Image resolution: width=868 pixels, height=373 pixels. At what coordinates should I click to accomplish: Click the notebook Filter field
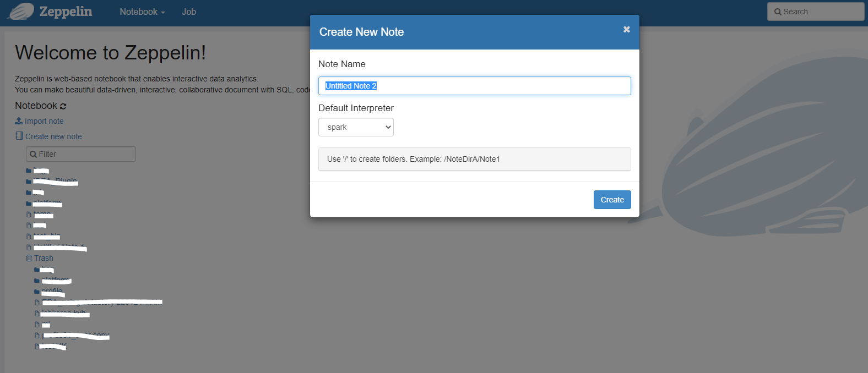pos(81,154)
